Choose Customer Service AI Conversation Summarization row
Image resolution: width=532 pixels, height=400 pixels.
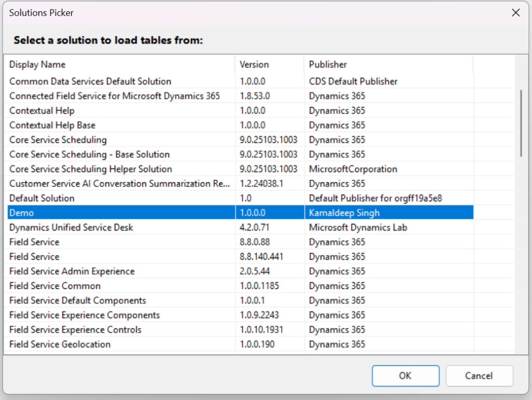(118, 183)
